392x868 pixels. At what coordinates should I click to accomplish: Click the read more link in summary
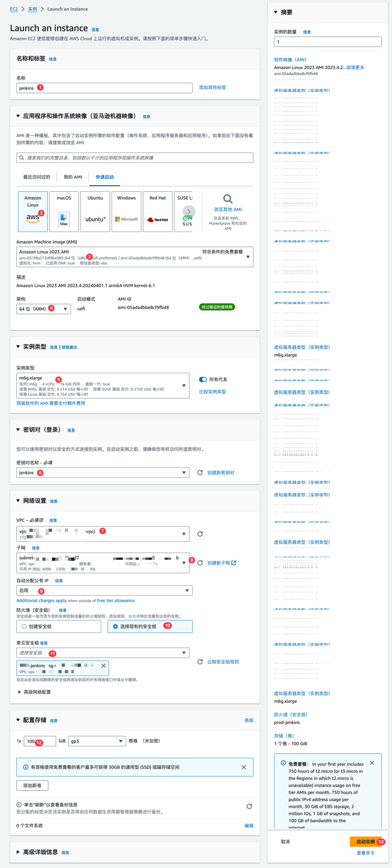355,68
